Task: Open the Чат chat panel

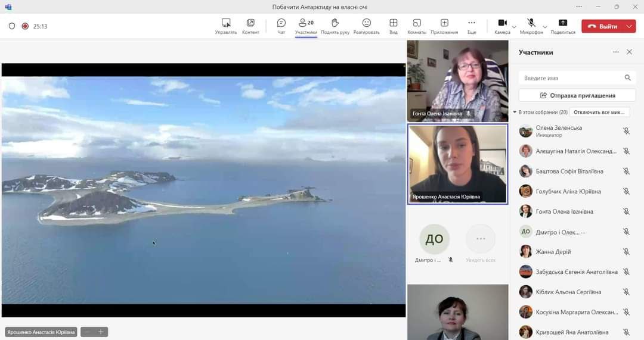Action: [281, 23]
